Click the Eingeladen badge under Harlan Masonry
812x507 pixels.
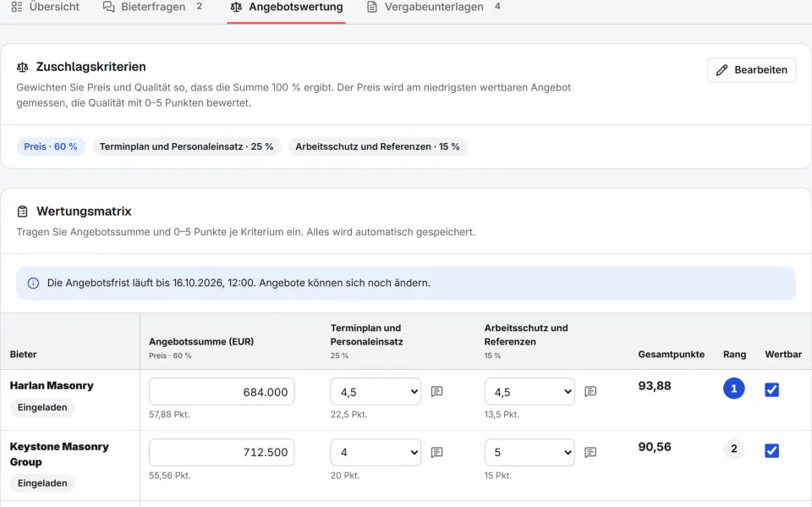click(x=42, y=407)
